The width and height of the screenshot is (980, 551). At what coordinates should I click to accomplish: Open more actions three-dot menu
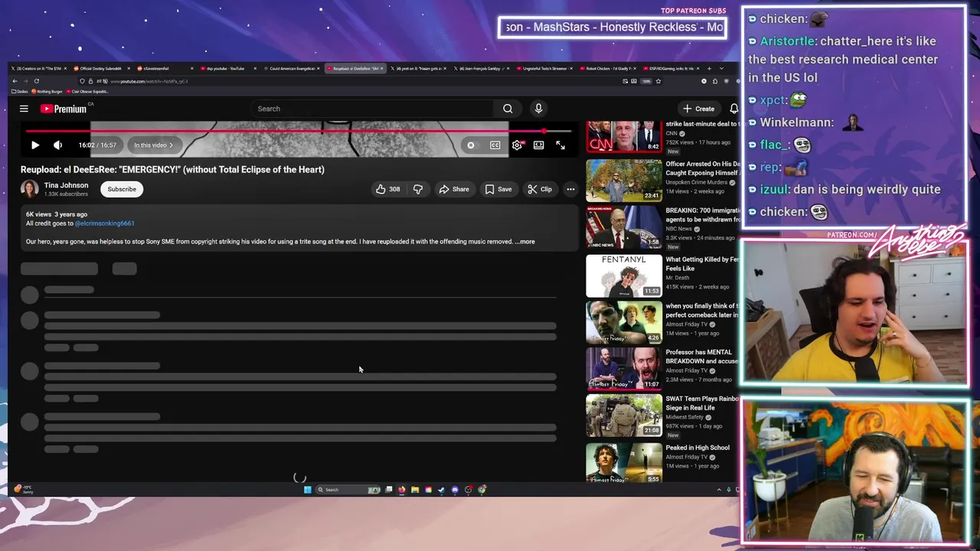(570, 189)
